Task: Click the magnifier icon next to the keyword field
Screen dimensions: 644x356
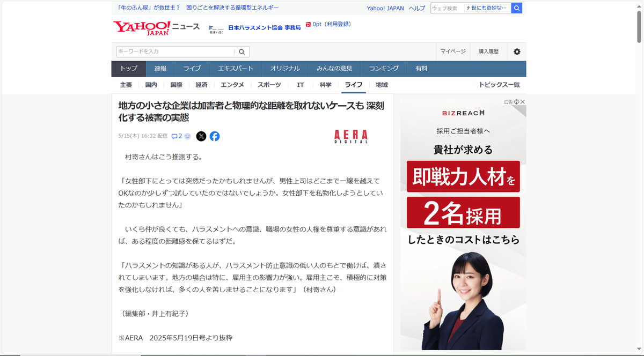Action: click(241, 51)
